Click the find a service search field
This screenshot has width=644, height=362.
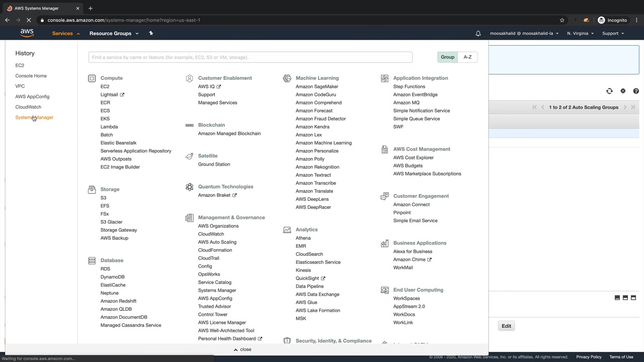(250, 57)
